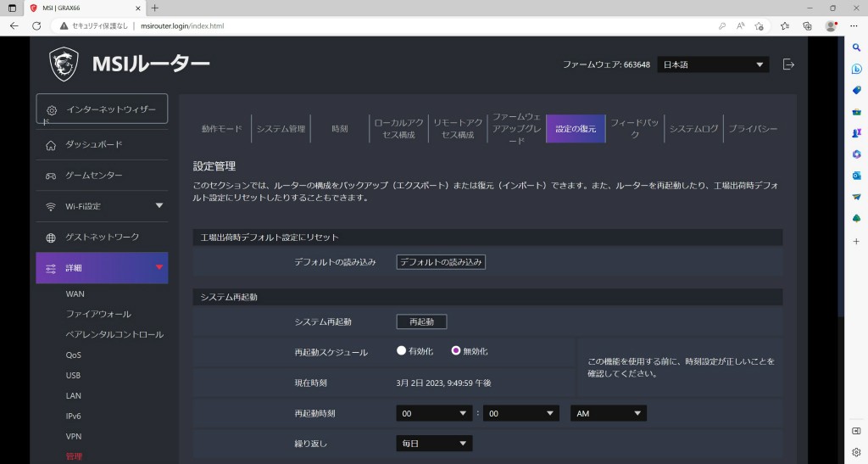The height and width of the screenshot is (464, 868).
Task: Click デフォルトの読み込み button
Action: point(441,262)
